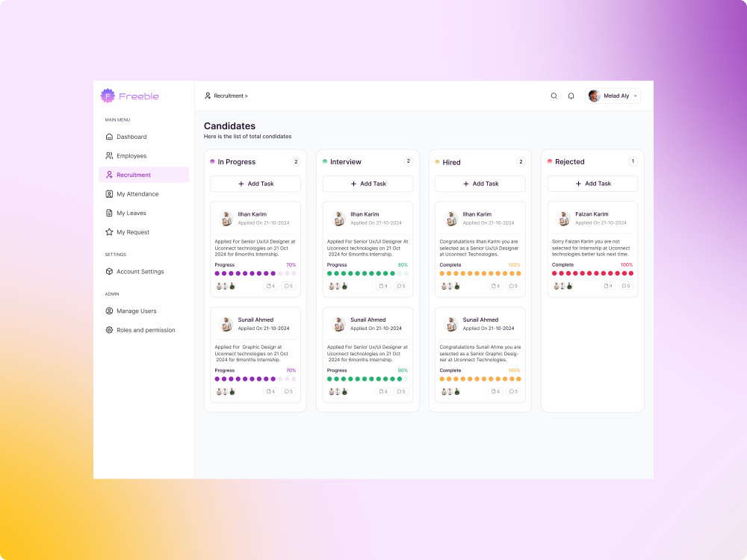The height and width of the screenshot is (560, 747).
Task: Add Task in Rejected column
Action: point(592,184)
